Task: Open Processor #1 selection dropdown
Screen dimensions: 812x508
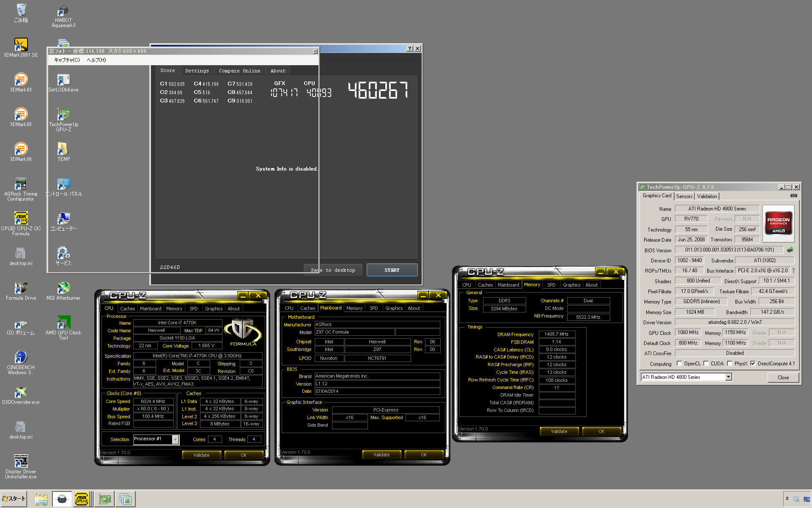Action: [175, 440]
